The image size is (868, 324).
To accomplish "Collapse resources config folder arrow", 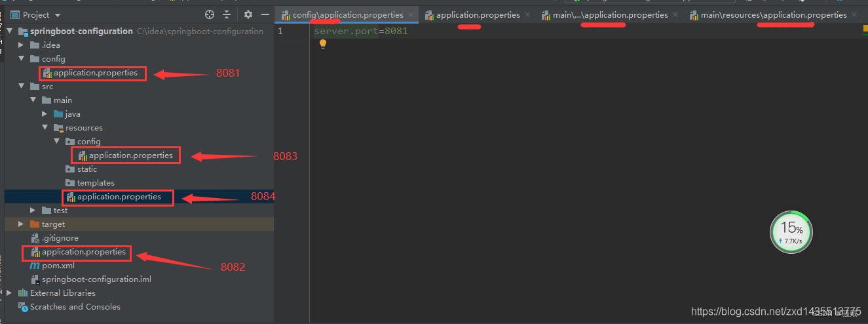I will [x=57, y=141].
